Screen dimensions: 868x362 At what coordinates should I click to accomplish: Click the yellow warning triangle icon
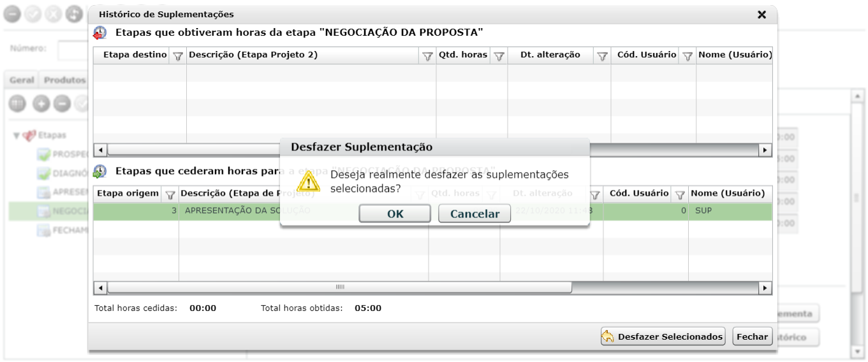click(309, 182)
